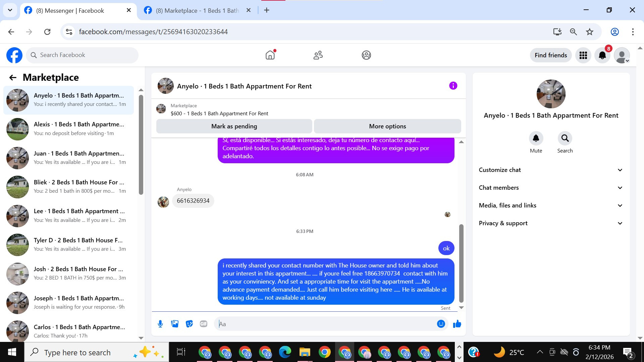The height and width of the screenshot is (362, 644).
Task: Expand the Customize chat section
Action: pyautogui.click(x=551, y=170)
